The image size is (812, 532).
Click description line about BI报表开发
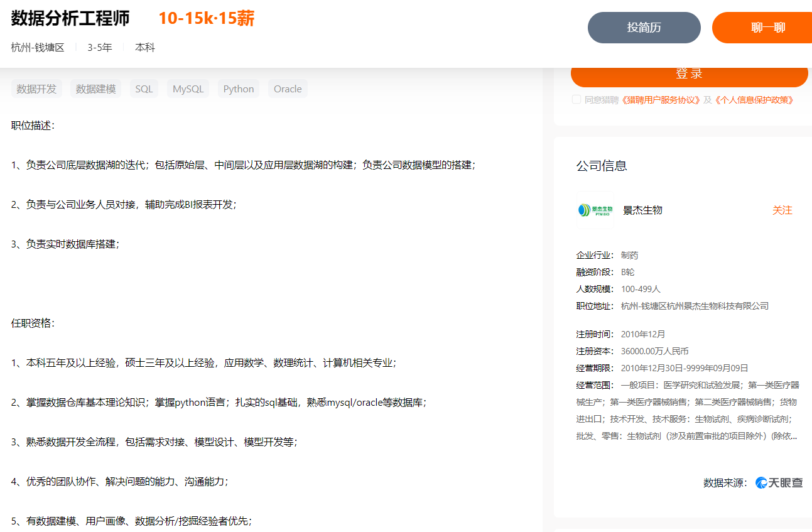pyautogui.click(x=124, y=205)
